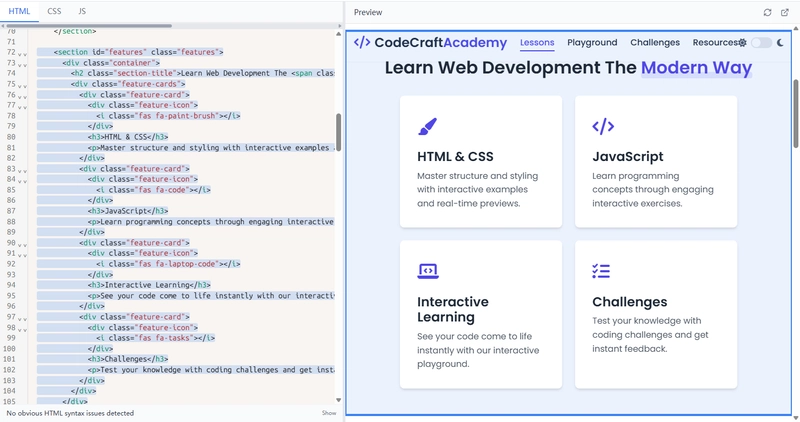Click the paint brush icon on HTML & CSS card

click(427, 127)
